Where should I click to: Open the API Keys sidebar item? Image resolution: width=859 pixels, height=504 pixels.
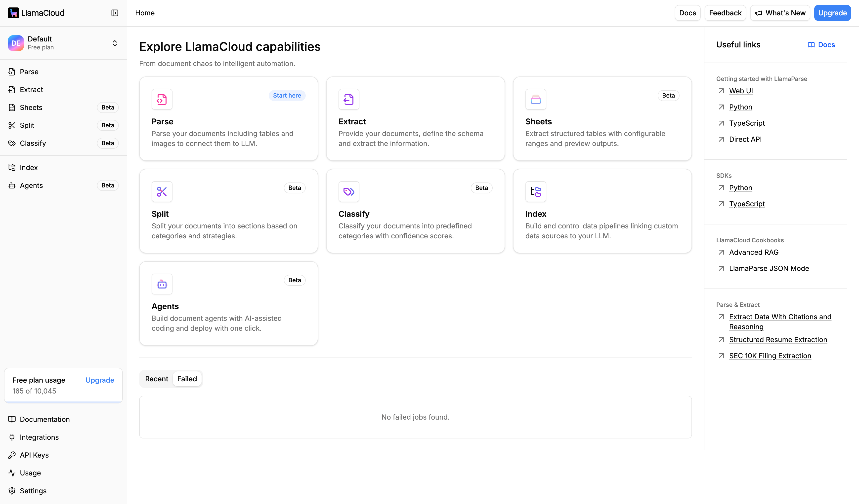click(34, 455)
